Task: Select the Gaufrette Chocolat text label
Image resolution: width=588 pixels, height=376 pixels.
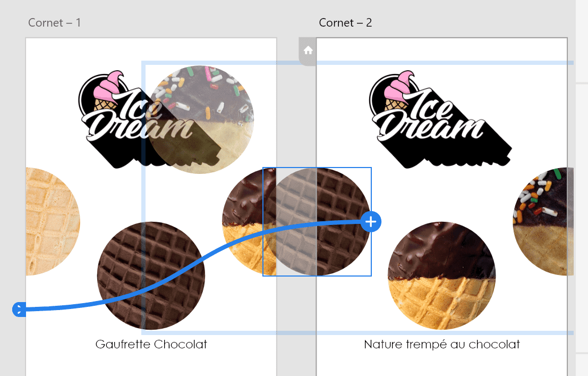Action: [x=151, y=344]
